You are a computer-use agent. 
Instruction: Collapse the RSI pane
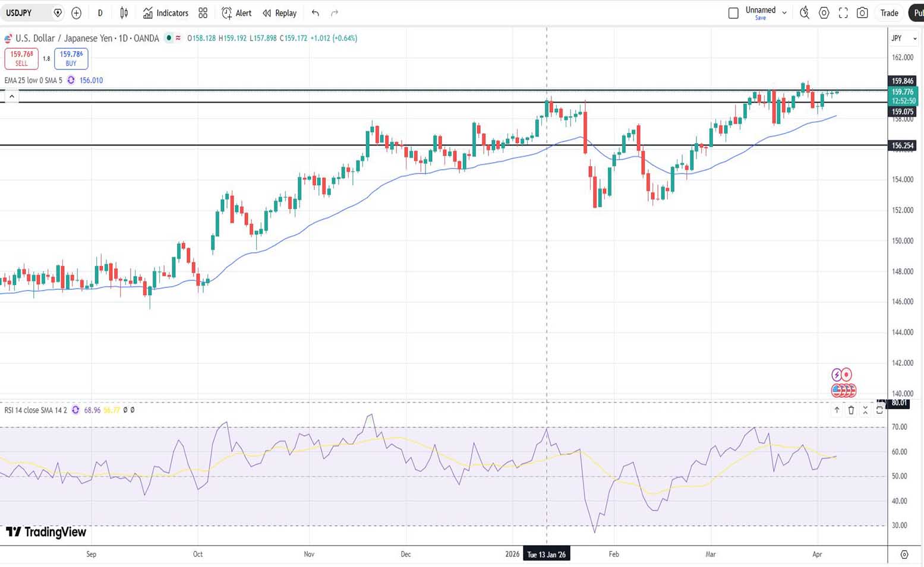click(x=865, y=410)
